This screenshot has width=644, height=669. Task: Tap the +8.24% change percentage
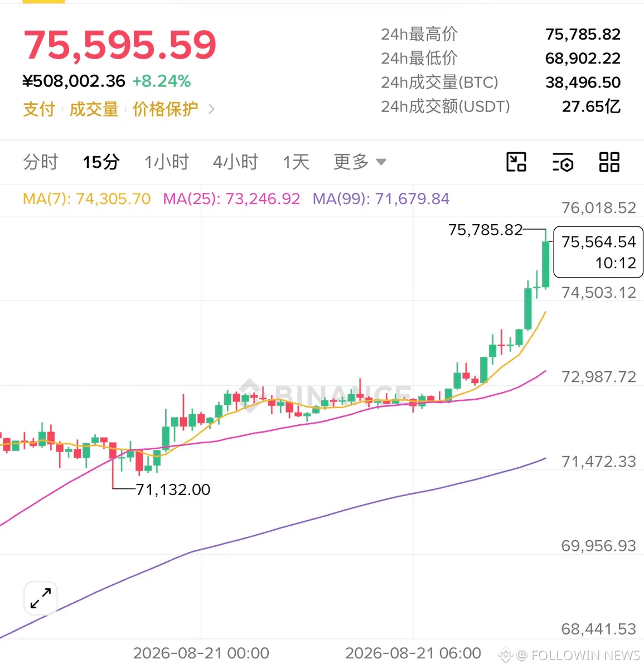pos(162,81)
